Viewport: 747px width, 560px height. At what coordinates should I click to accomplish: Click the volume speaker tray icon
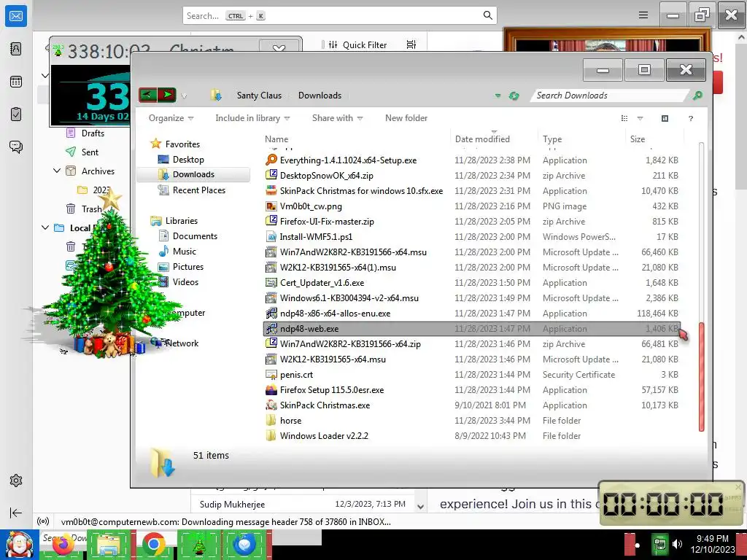tap(677, 544)
